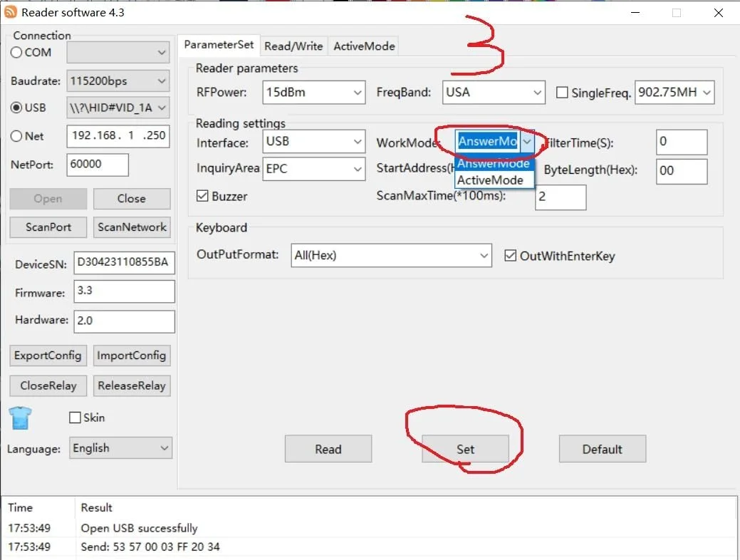Open the OutPutFormat dropdown
Image resolution: width=740 pixels, height=560 pixels.
391,255
